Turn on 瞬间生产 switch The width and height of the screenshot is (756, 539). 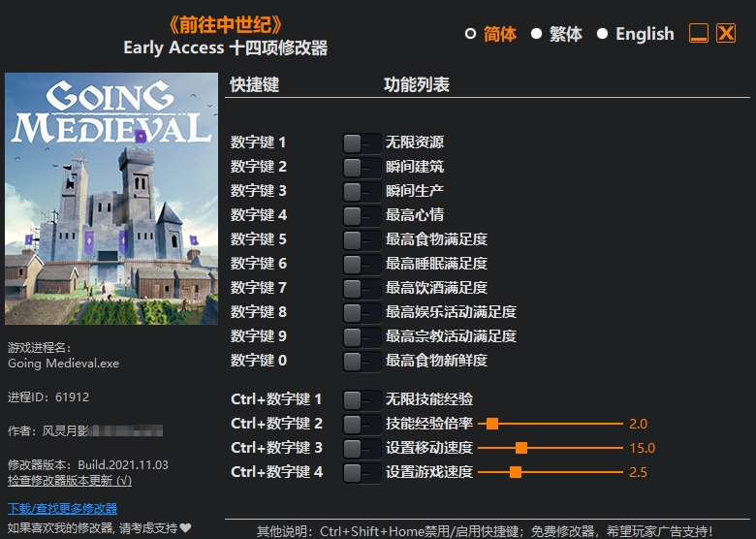click(362, 191)
